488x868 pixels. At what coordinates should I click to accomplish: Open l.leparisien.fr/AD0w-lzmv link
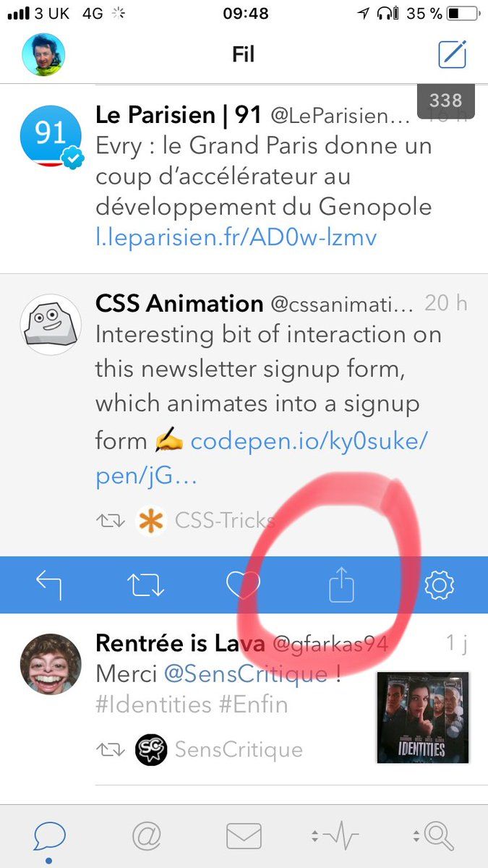[236, 237]
